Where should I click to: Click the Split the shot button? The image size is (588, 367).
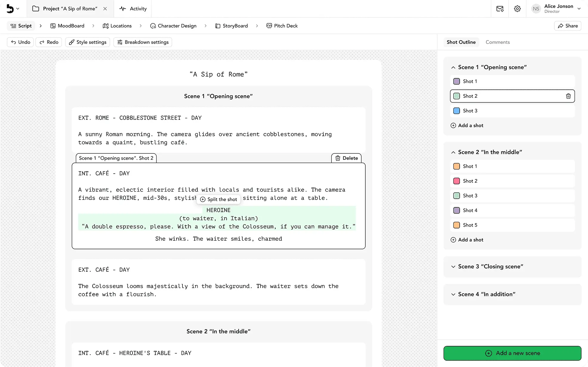[219, 199]
